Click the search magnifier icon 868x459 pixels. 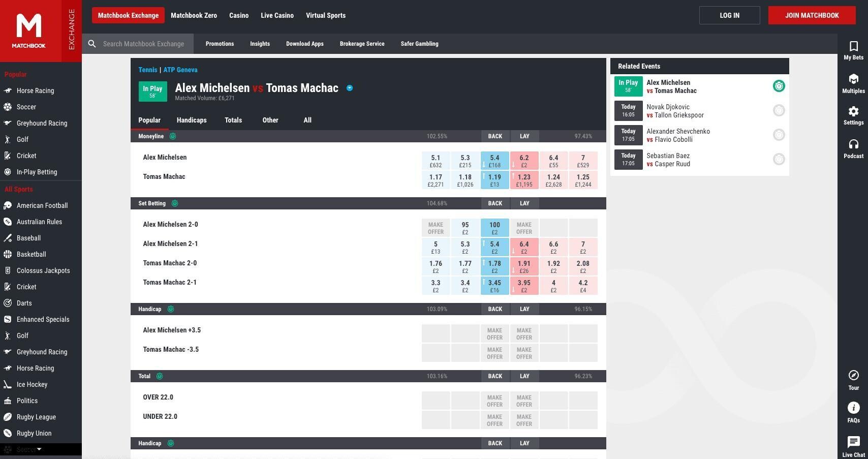92,44
